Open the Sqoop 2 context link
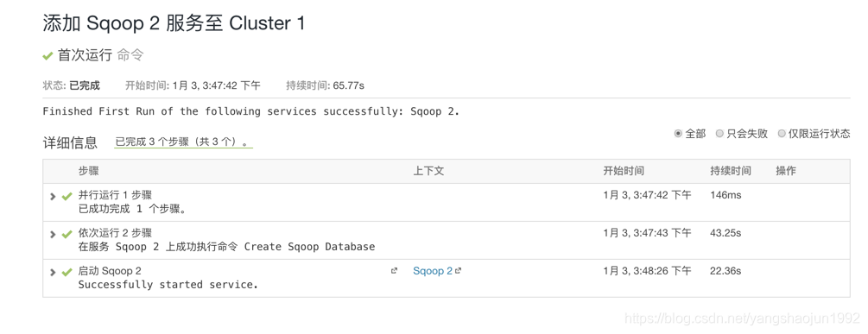868x334 pixels. (433, 271)
